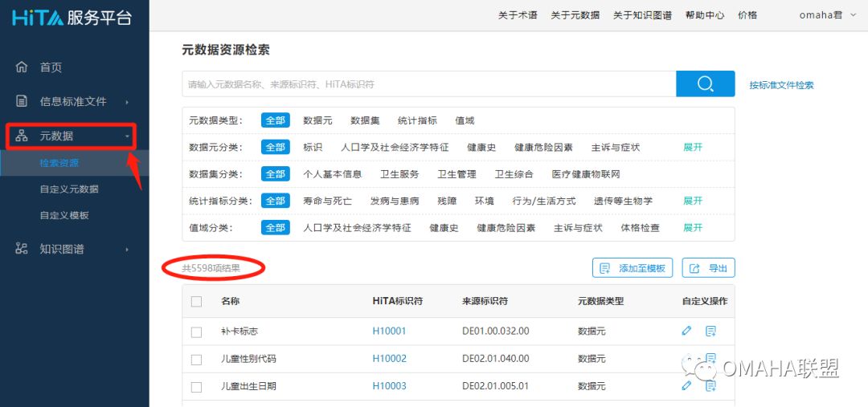
Task: Click the metadata search input field
Action: (x=428, y=84)
